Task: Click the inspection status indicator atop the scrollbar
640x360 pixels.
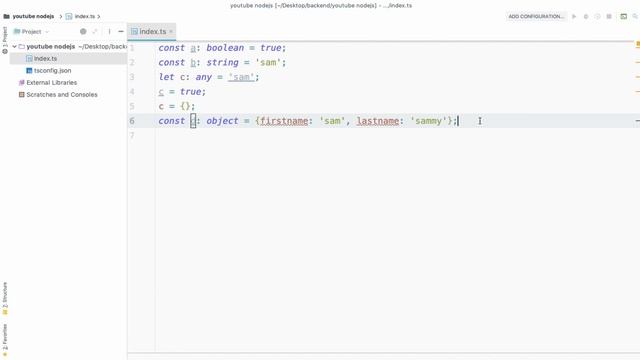Action: point(637,44)
